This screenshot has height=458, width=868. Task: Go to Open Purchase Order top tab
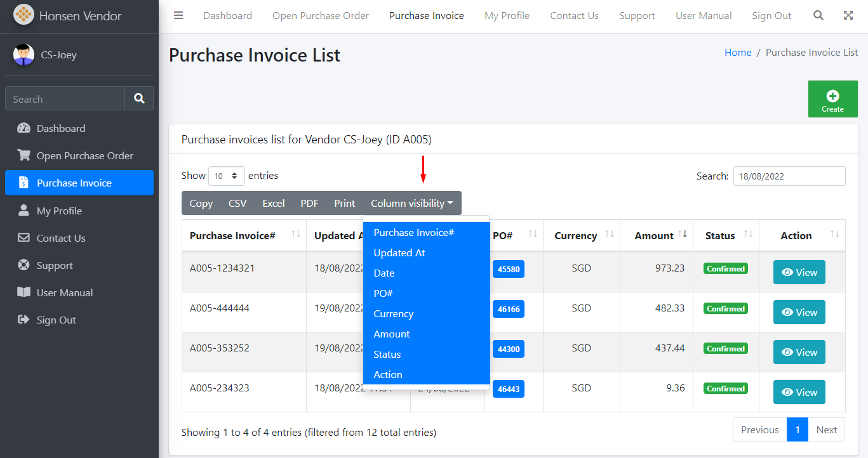pyautogui.click(x=321, y=16)
